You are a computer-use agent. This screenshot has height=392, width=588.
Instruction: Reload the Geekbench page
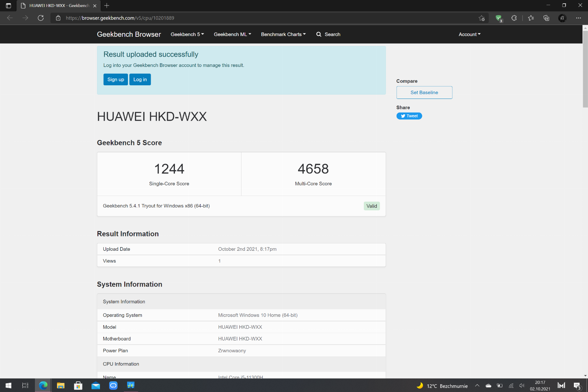[x=41, y=18]
